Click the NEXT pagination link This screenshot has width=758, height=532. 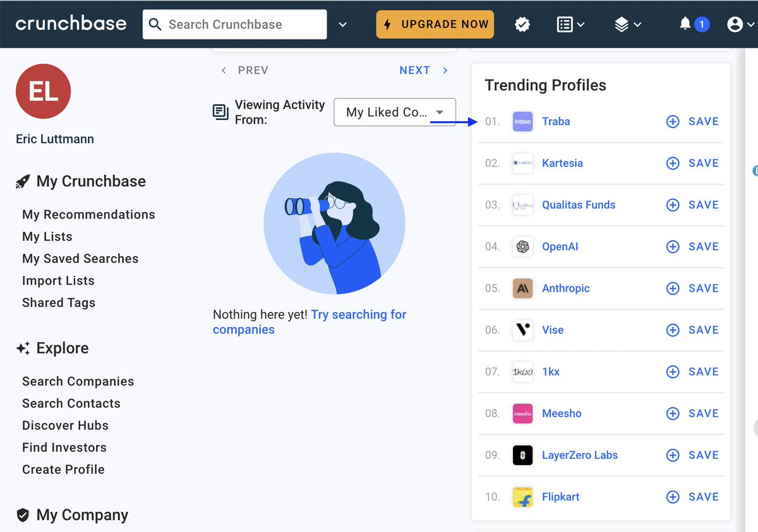click(x=424, y=70)
